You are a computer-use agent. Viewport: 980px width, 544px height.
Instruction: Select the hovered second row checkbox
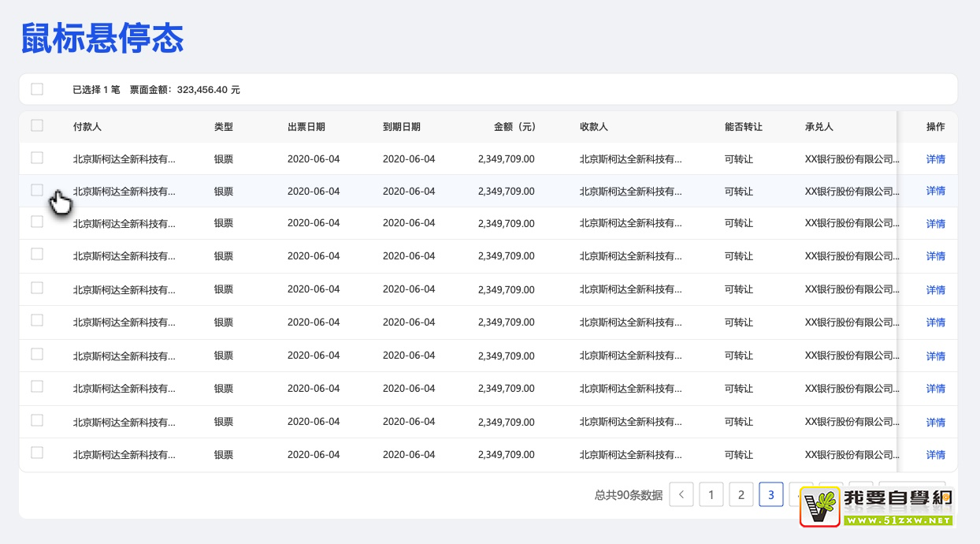pyautogui.click(x=37, y=190)
